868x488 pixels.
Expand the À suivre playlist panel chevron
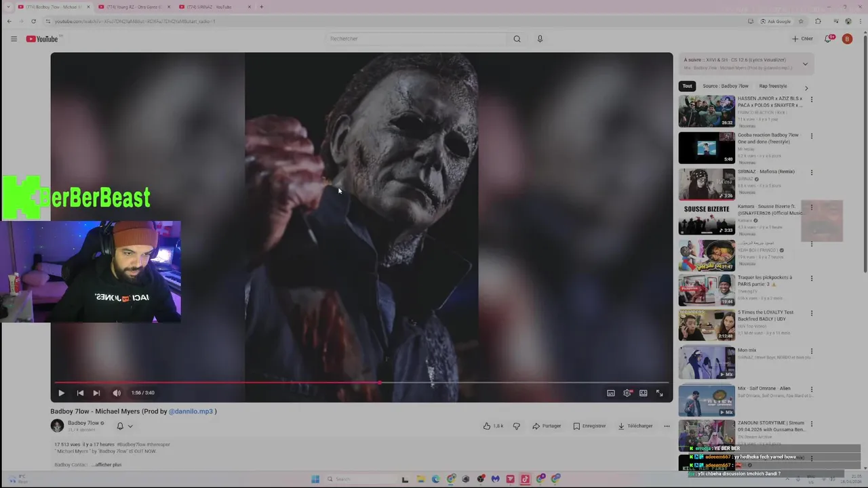pos(805,64)
